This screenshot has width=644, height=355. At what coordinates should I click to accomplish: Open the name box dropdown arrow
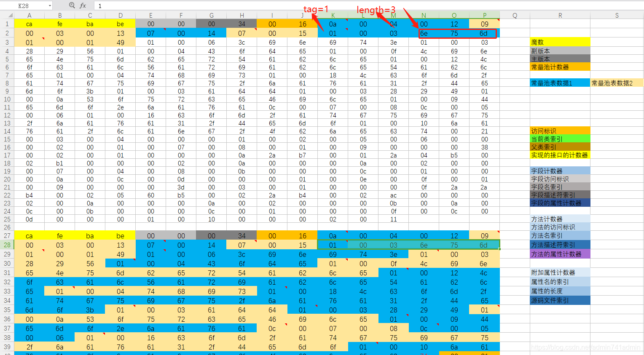pos(50,6)
